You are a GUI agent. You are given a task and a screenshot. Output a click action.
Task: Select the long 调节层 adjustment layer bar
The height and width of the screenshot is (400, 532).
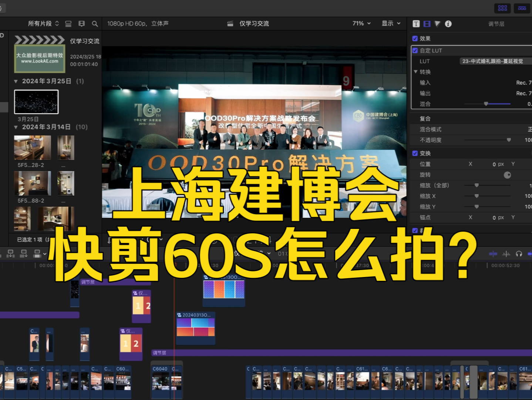tap(341, 353)
